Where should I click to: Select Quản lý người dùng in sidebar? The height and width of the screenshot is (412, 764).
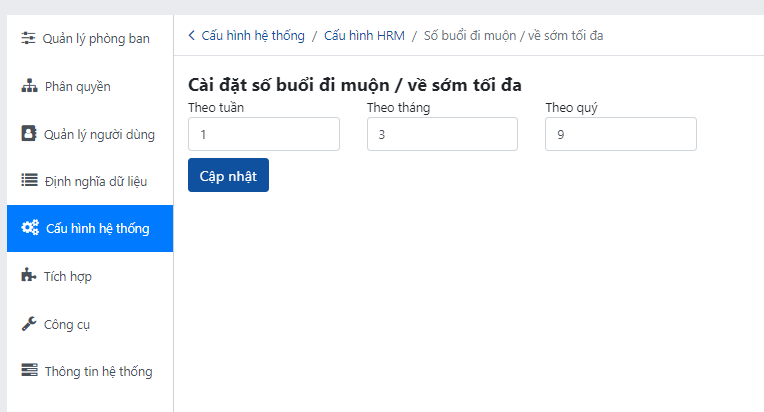click(90, 134)
